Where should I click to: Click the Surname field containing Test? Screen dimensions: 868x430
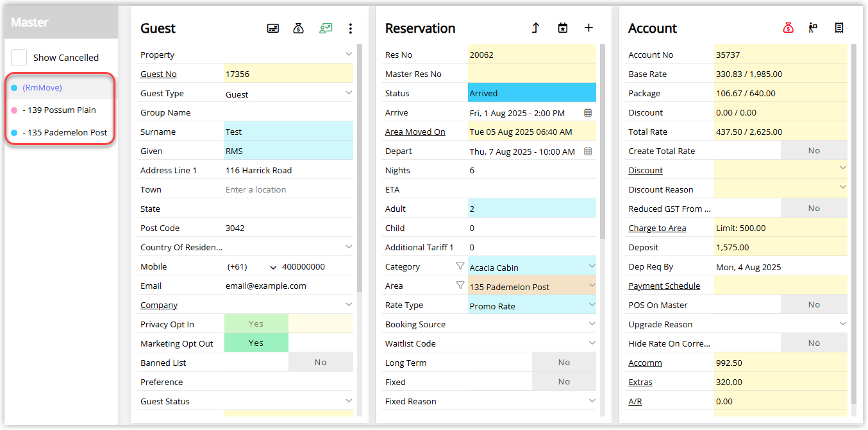click(288, 132)
